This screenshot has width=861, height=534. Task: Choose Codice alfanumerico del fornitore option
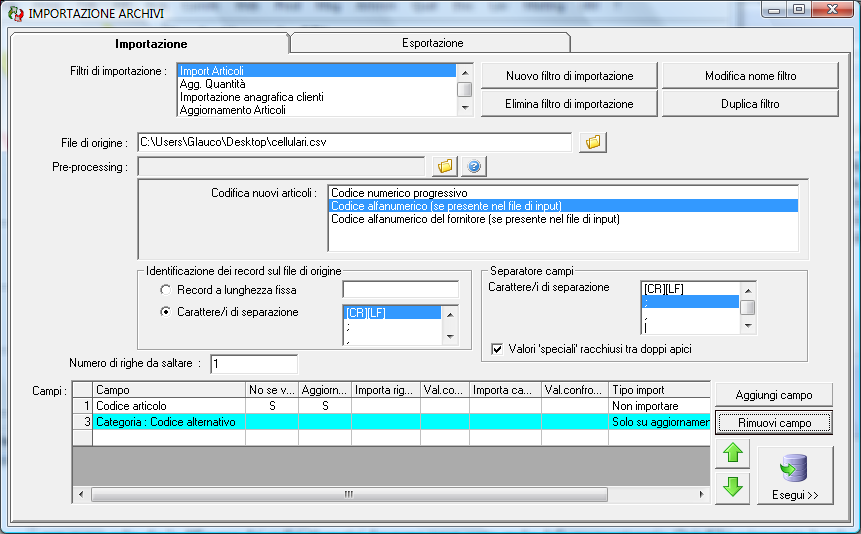(x=563, y=219)
